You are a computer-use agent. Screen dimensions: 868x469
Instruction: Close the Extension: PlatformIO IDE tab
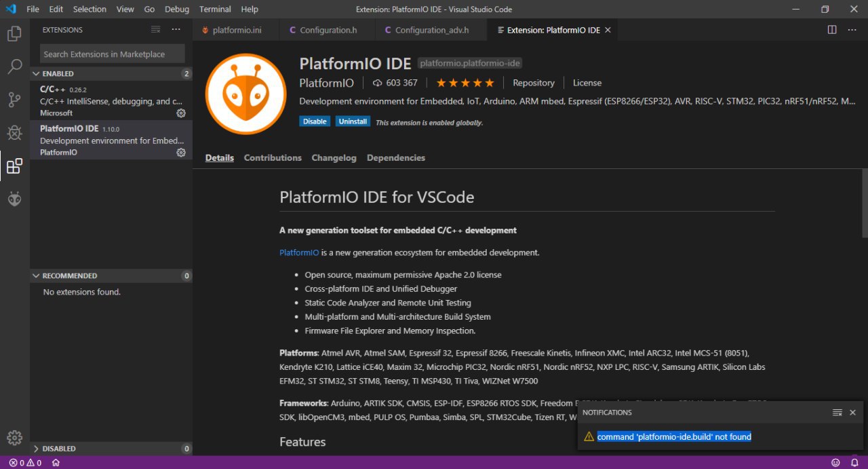click(608, 30)
